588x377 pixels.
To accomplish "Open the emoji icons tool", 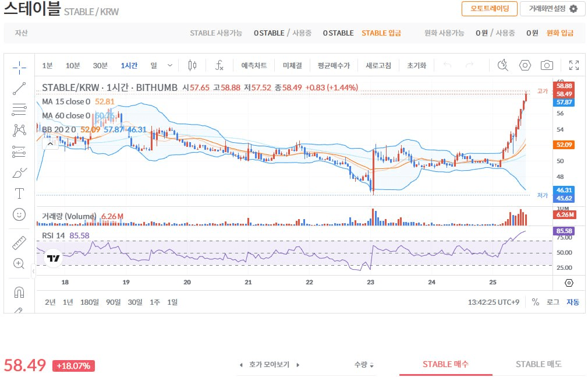I will (x=19, y=214).
